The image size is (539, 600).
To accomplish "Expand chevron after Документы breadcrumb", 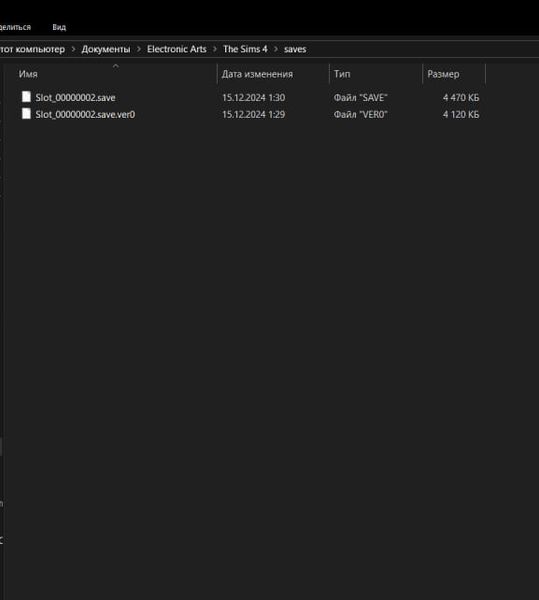I will (x=139, y=49).
